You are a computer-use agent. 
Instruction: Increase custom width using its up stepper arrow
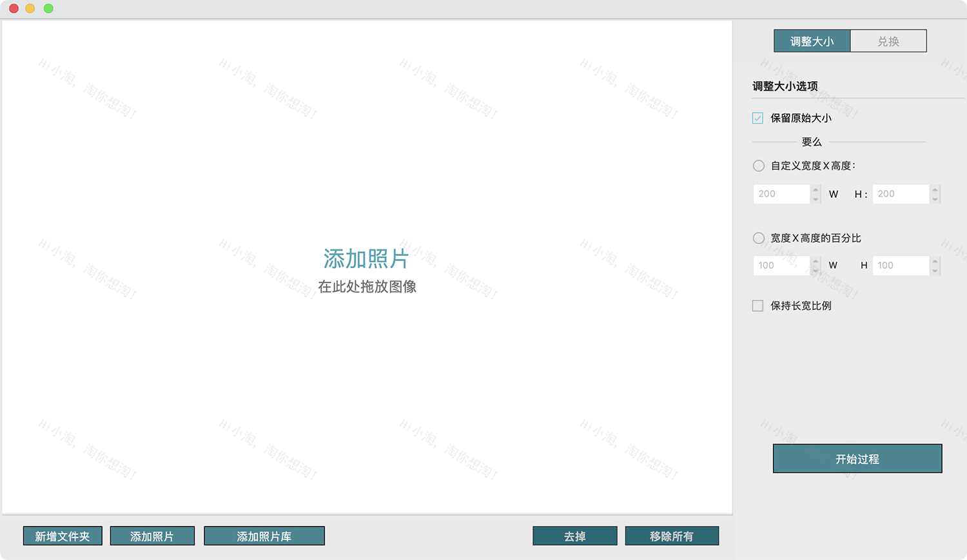pos(816,190)
